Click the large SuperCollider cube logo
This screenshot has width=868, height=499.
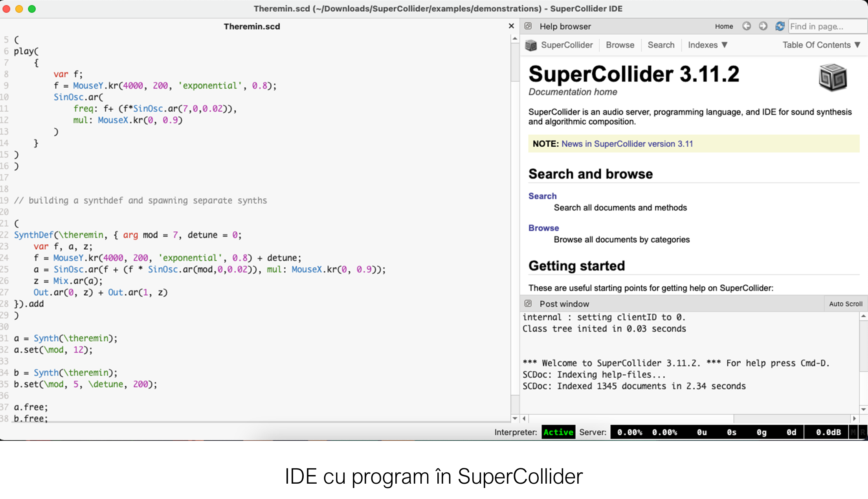832,77
